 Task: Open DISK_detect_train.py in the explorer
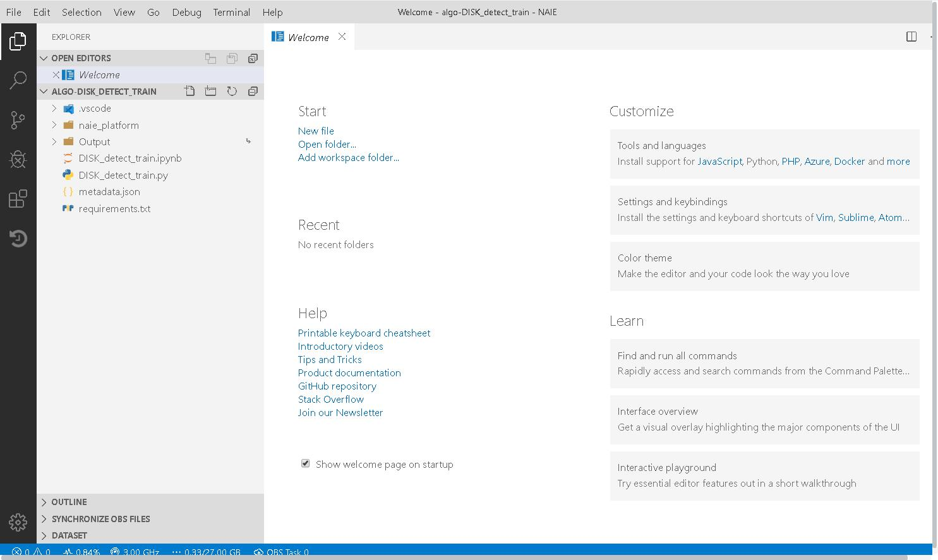point(123,175)
